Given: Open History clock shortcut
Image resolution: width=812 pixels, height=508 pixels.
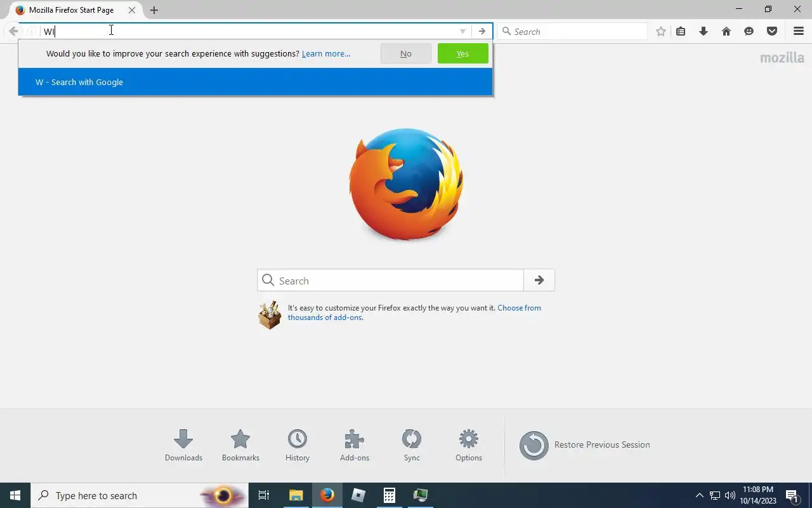Looking at the screenshot, I should coord(298,445).
